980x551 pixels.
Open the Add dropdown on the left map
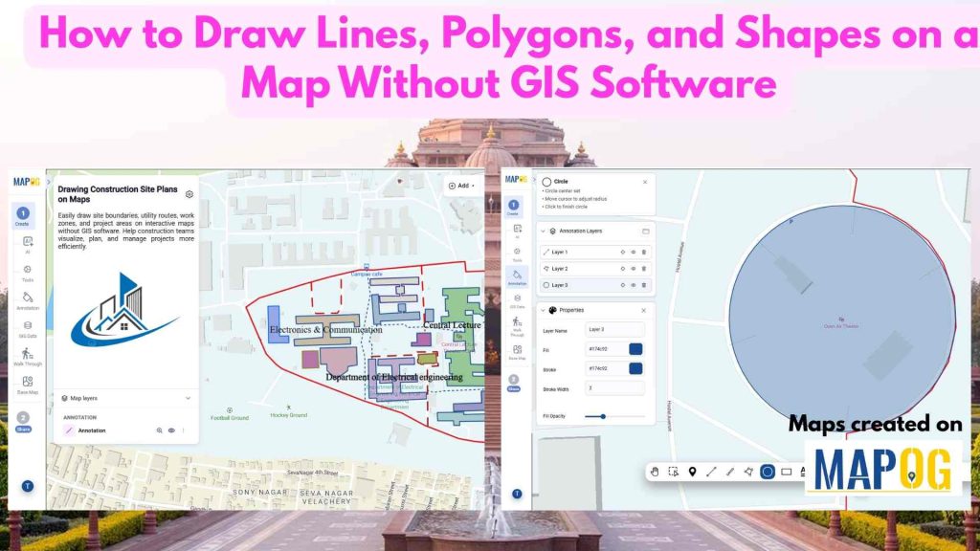click(x=462, y=186)
